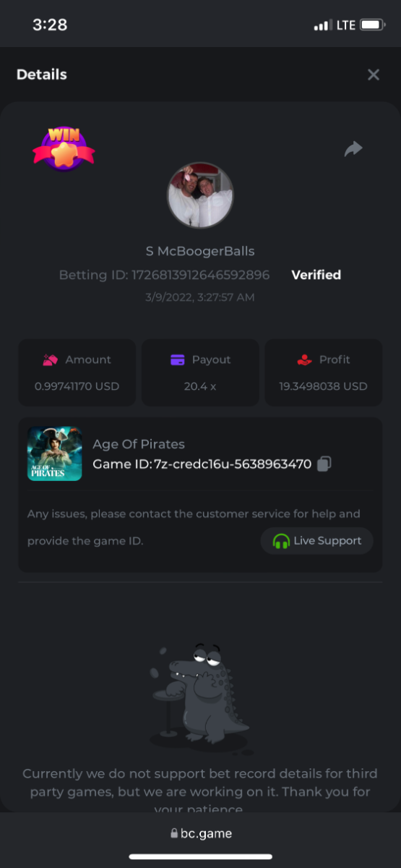Close the Details panel

374,75
